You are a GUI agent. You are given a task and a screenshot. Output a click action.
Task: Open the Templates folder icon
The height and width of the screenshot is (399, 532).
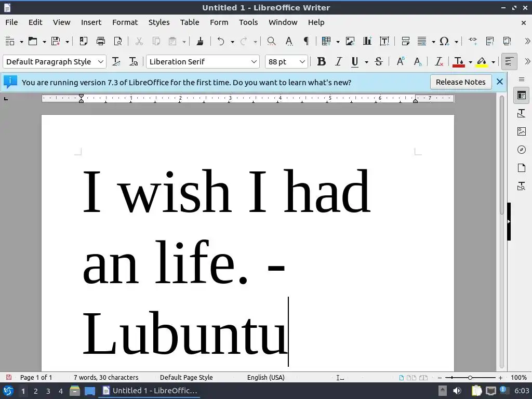pos(33,42)
